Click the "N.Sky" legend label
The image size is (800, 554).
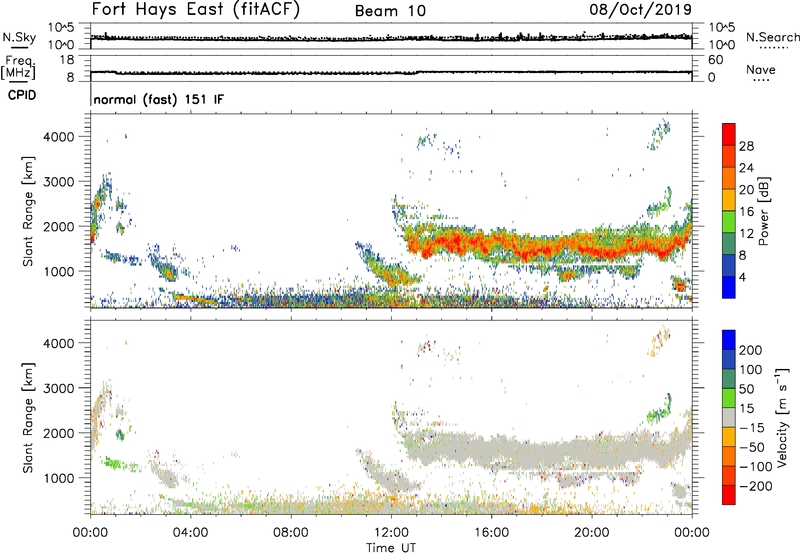(19, 37)
